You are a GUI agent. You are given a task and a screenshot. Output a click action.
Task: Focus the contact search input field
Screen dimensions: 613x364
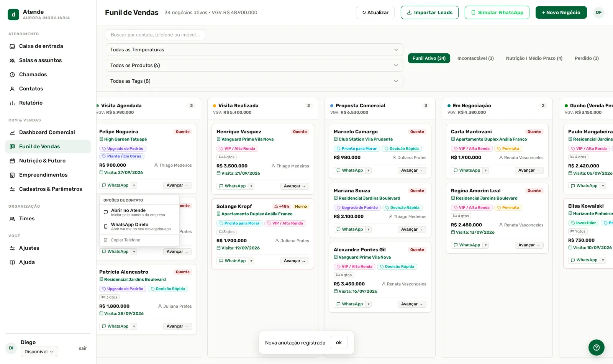pos(156,35)
